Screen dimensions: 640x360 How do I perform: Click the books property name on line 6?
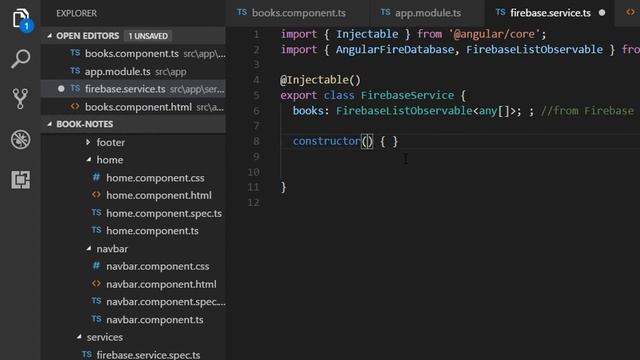click(x=308, y=111)
